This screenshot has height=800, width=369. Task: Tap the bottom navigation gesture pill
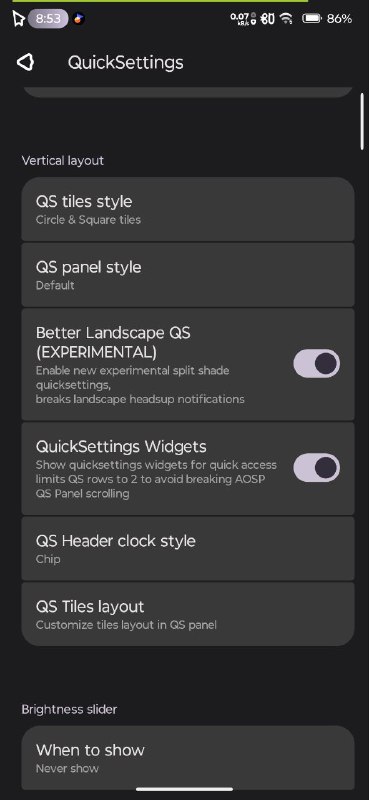(184, 789)
